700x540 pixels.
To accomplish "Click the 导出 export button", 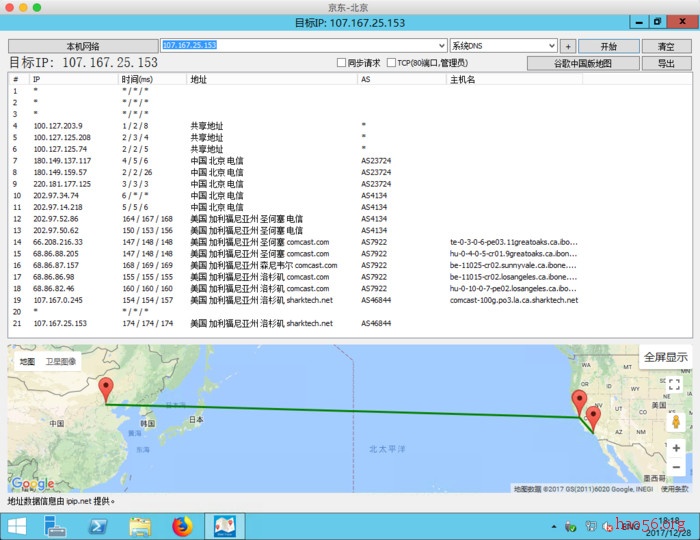I will pyautogui.click(x=667, y=63).
